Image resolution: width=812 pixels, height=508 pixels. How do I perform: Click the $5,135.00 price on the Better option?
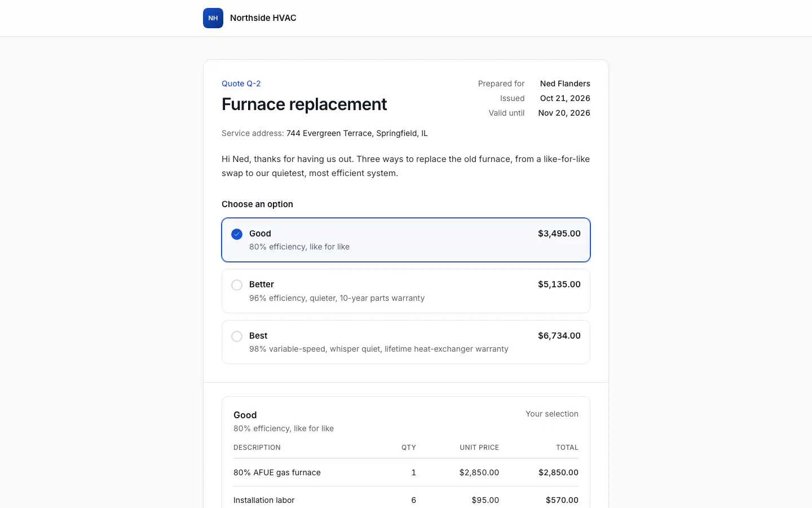pos(559,284)
